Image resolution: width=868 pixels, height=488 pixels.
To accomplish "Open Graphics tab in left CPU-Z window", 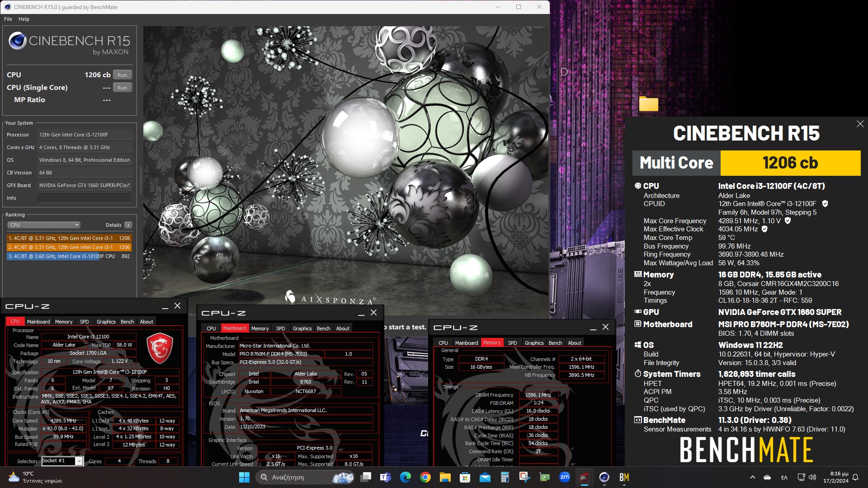I will pos(106,322).
